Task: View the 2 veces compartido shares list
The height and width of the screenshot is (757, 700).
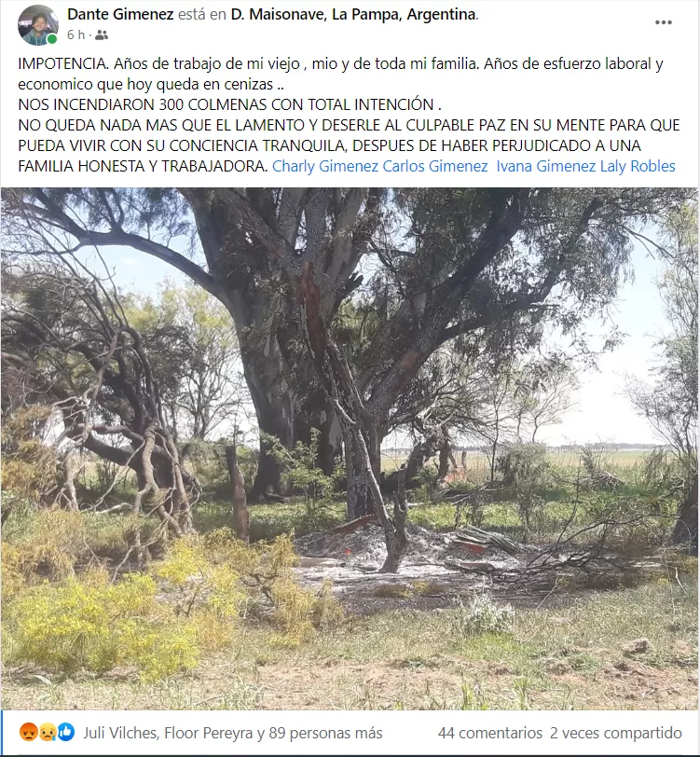Action: pyautogui.click(x=616, y=733)
